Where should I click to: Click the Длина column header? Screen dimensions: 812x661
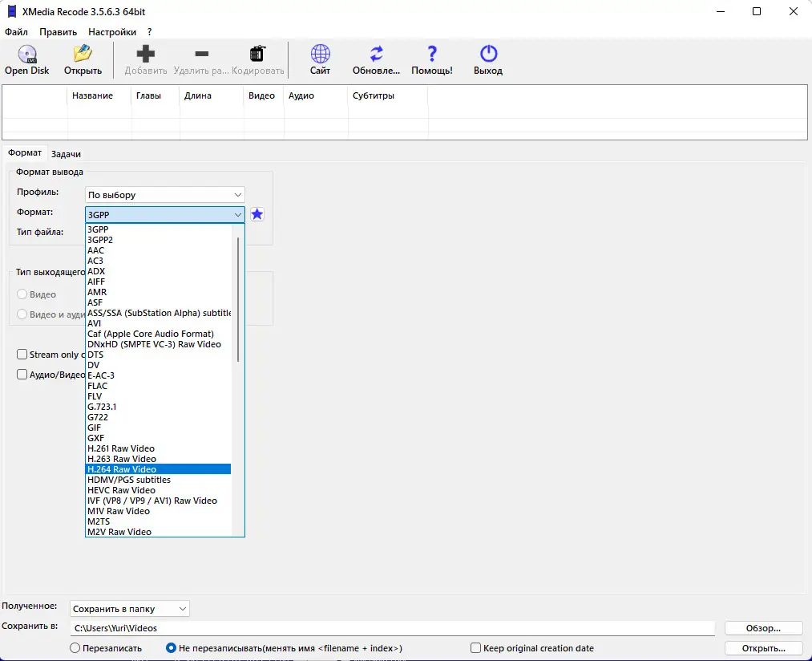tap(212, 95)
